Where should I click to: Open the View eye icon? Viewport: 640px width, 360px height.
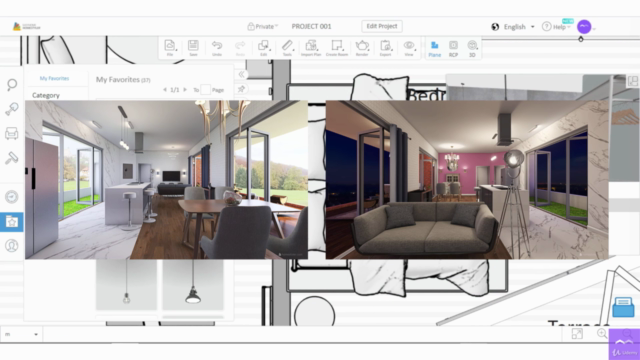point(409,48)
